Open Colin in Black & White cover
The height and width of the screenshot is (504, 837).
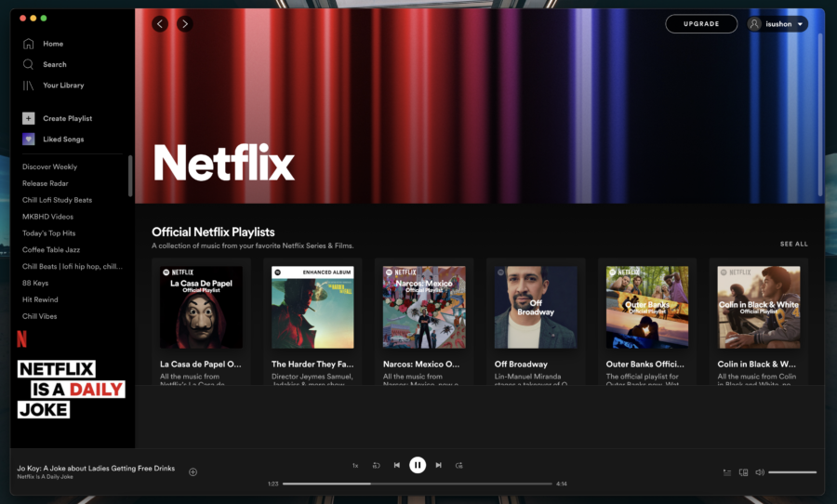click(759, 307)
